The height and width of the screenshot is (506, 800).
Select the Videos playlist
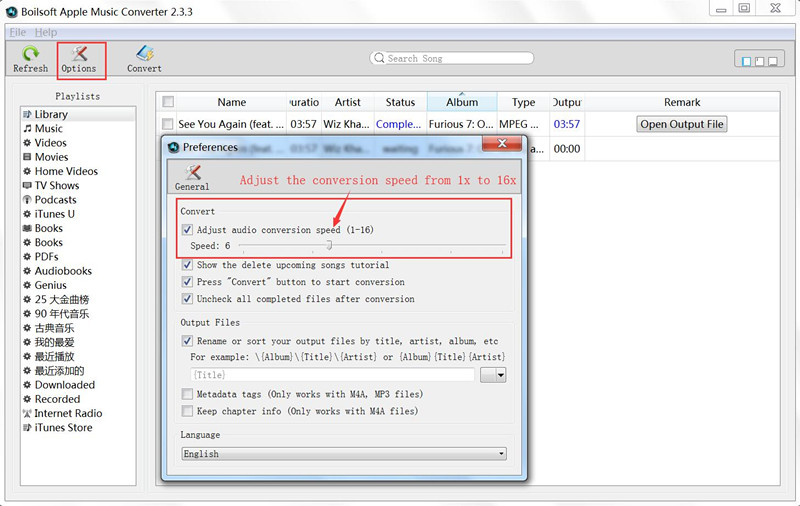(x=50, y=143)
